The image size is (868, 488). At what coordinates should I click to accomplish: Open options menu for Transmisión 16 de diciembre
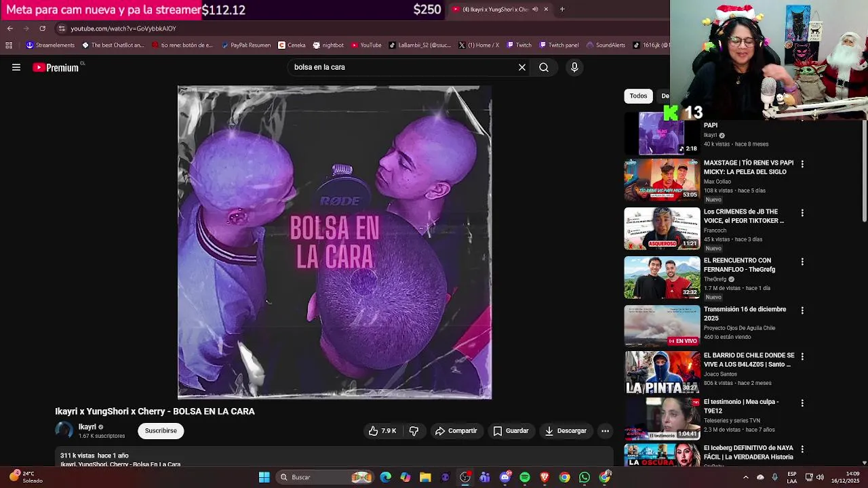point(802,310)
